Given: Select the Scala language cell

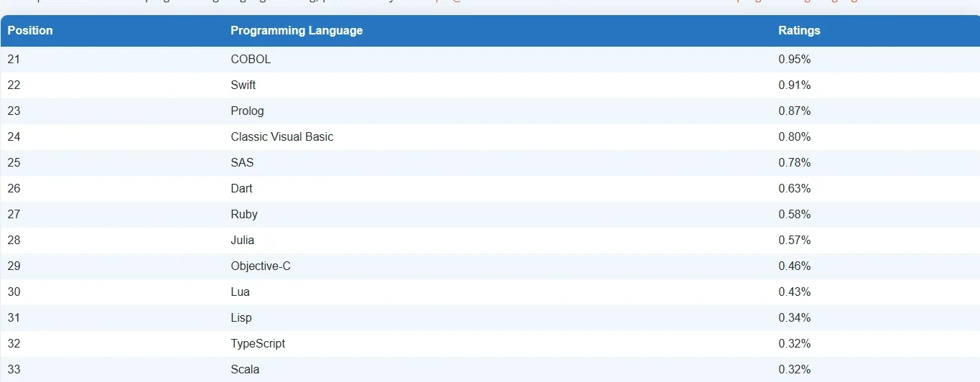Looking at the screenshot, I should (245, 370).
